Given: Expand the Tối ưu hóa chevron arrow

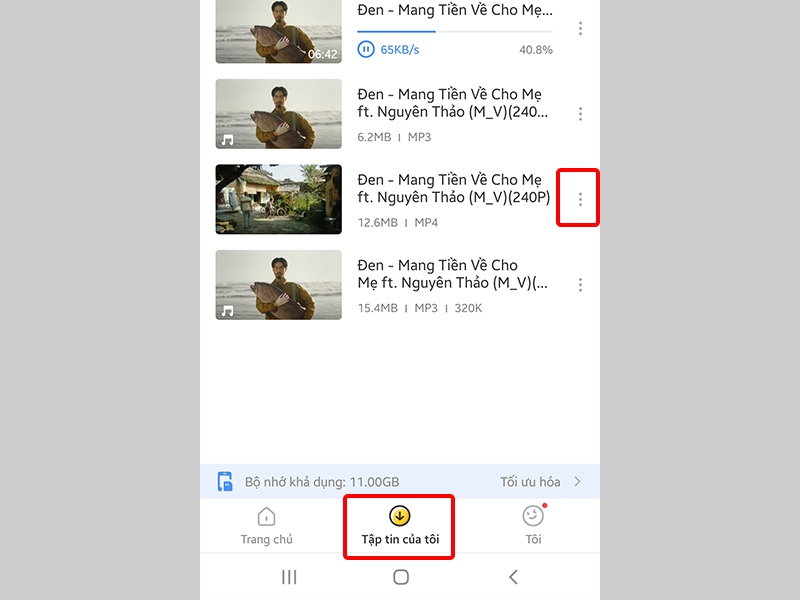Looking at the screenshot, I should pos(577,482).
